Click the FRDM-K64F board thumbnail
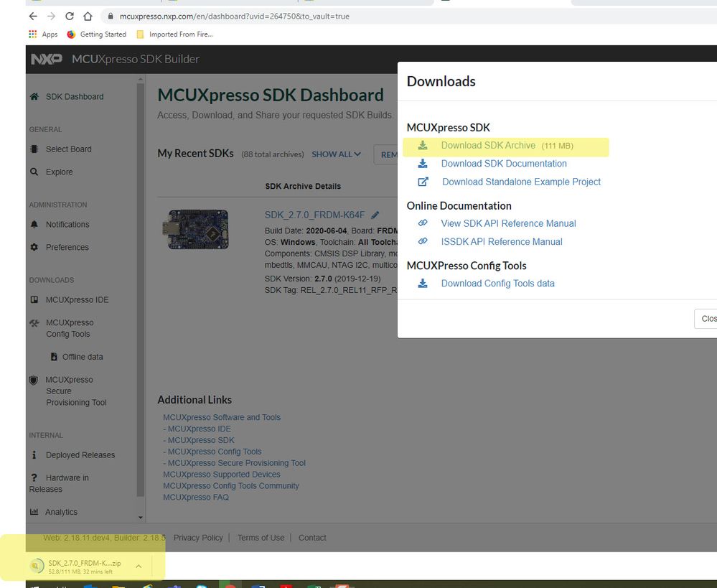 coord(196,229)
